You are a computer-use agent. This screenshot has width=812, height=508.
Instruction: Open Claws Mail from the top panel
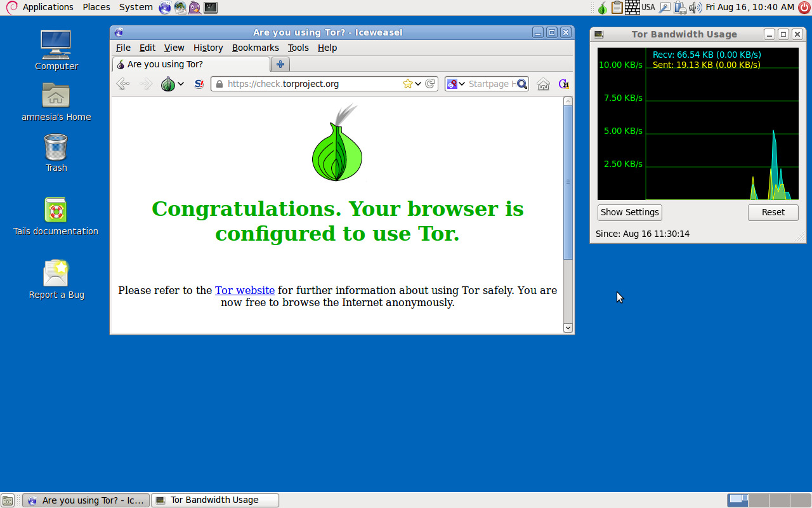pos(180,8)
